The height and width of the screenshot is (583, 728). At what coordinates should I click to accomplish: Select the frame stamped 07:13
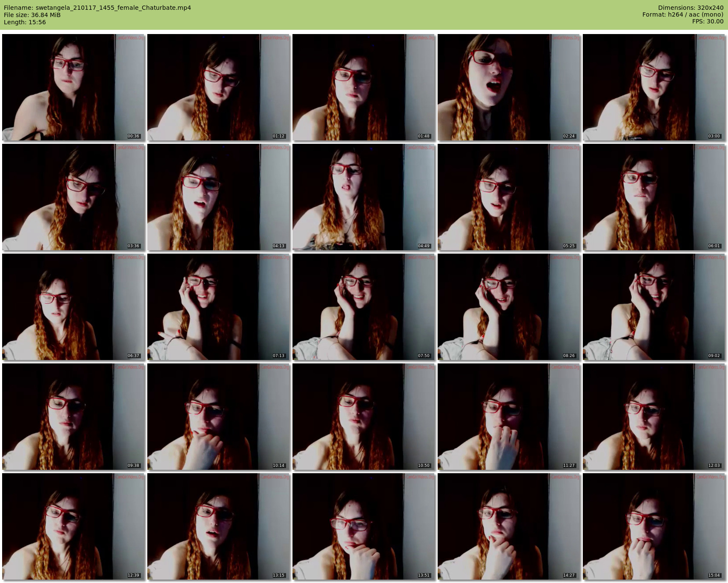click(x=218, y=307)
